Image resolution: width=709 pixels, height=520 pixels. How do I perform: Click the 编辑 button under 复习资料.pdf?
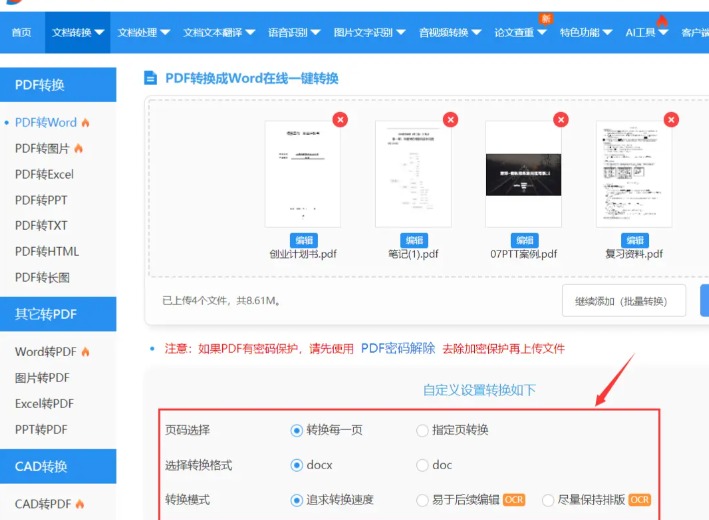635,240
